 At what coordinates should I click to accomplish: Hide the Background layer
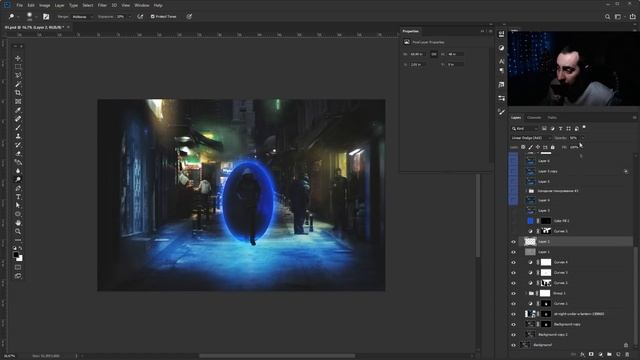pos(513,345)
